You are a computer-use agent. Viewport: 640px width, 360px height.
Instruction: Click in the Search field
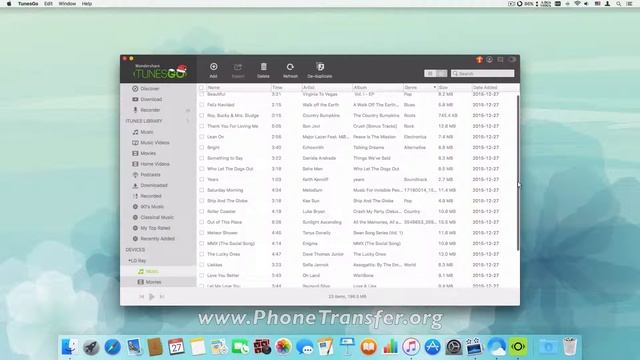point(482,73)
